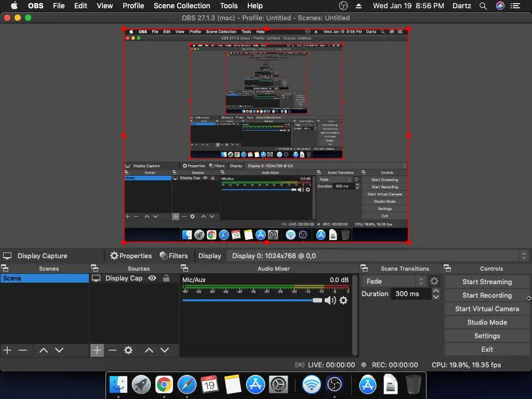Image resolution: width=532 pixels, height=399 pixels.
Task: Open Notification Center list icon
Action: 515,6
